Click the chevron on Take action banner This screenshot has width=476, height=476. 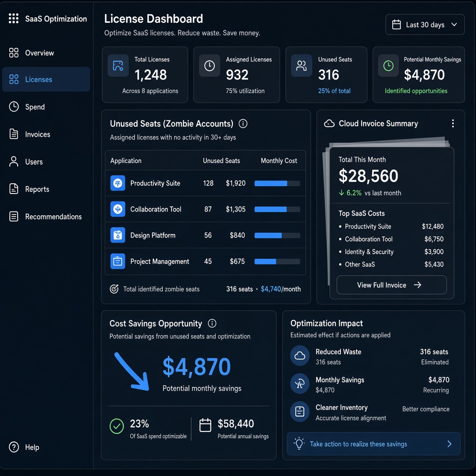tap(450, 444)
